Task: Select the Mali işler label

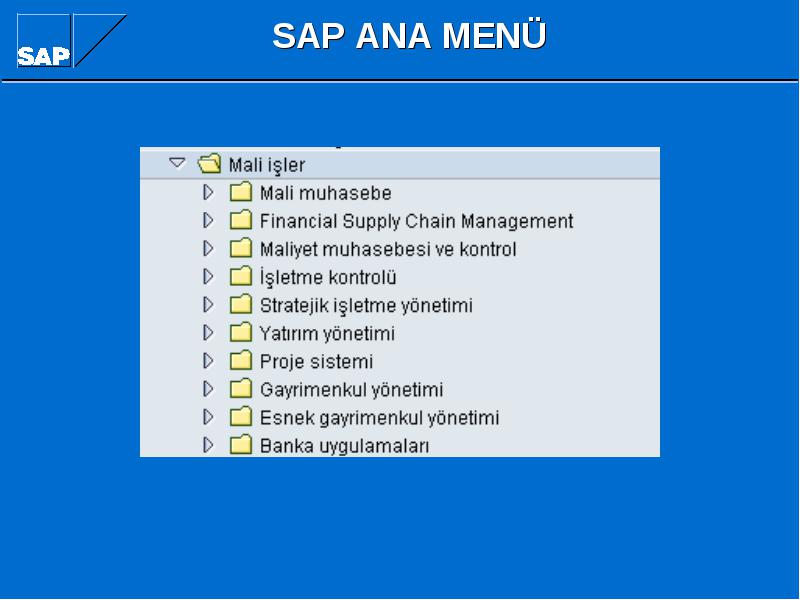Action: (x=267, y=165)
